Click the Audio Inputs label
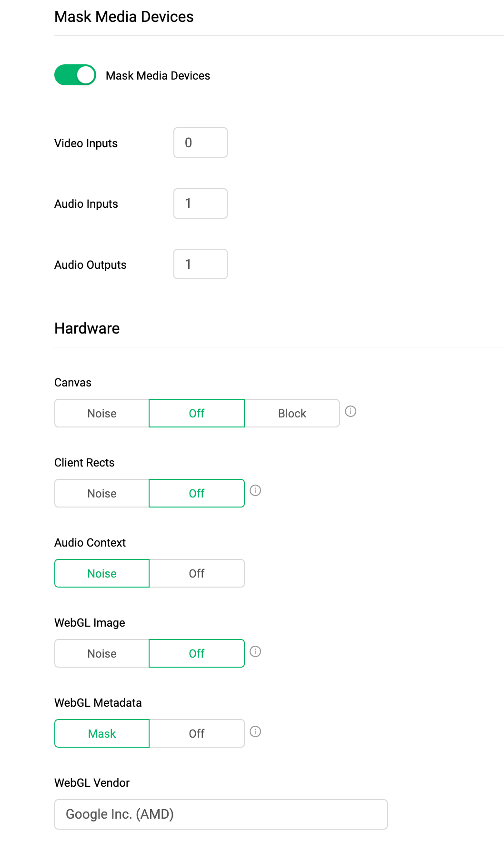Viewport: 504px width, 853px height. (x=86, y=204)
